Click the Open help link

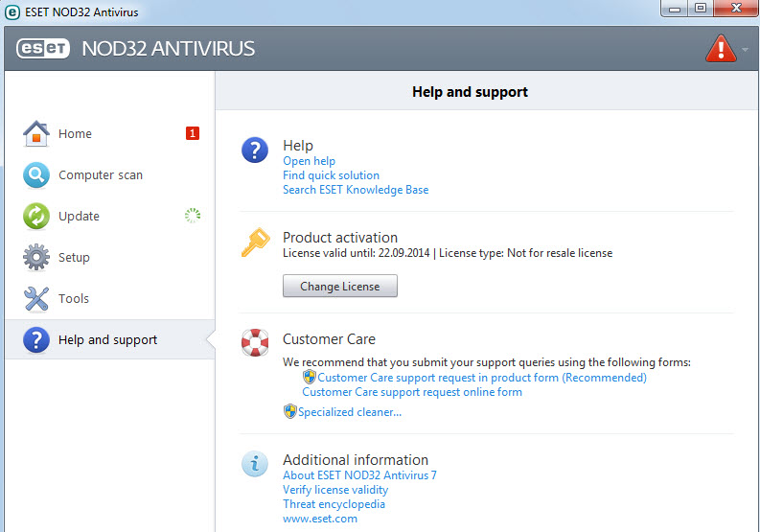pos(309,161)
